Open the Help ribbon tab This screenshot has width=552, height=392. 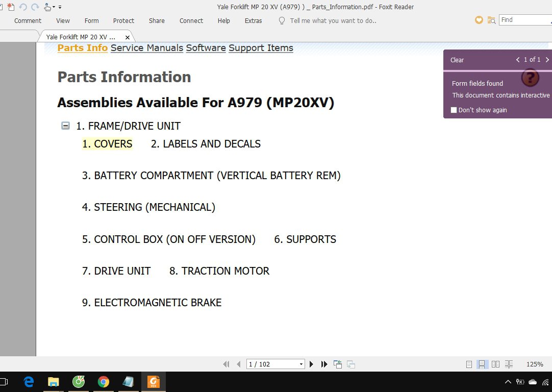pyautogui.click(x=224, y=21)
